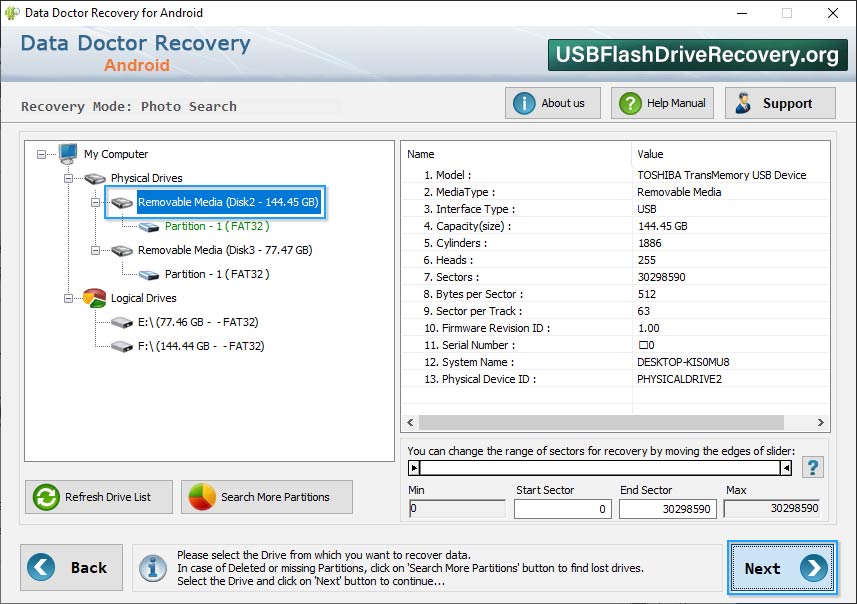Screen dimensions: 857x604
Task: Click the Max value field
Action: coord(772,509)
